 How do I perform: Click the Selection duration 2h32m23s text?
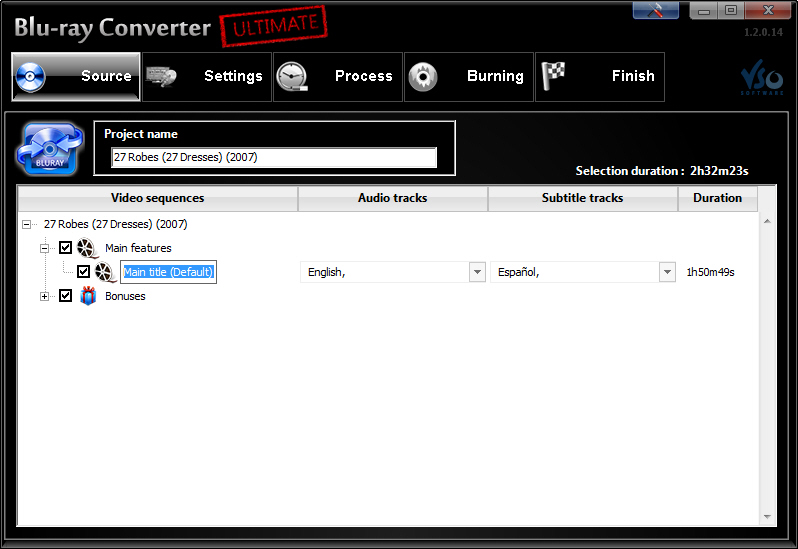(662, 171)
